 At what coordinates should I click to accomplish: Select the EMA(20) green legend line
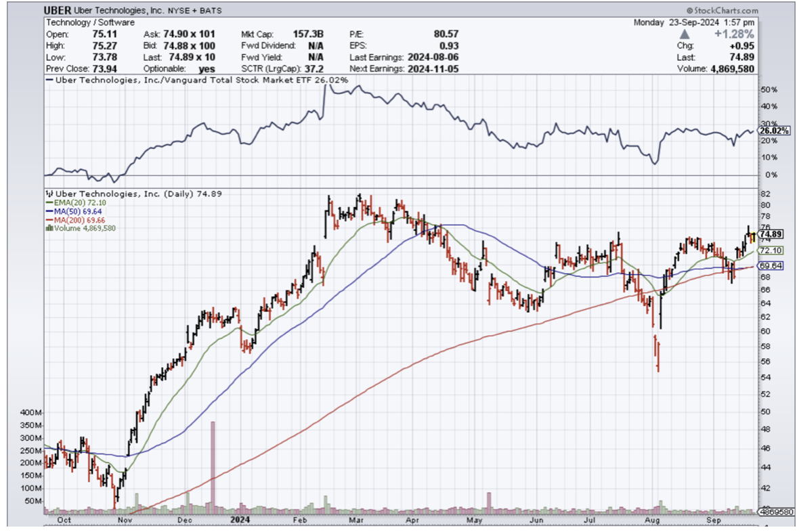click(48, 202)
